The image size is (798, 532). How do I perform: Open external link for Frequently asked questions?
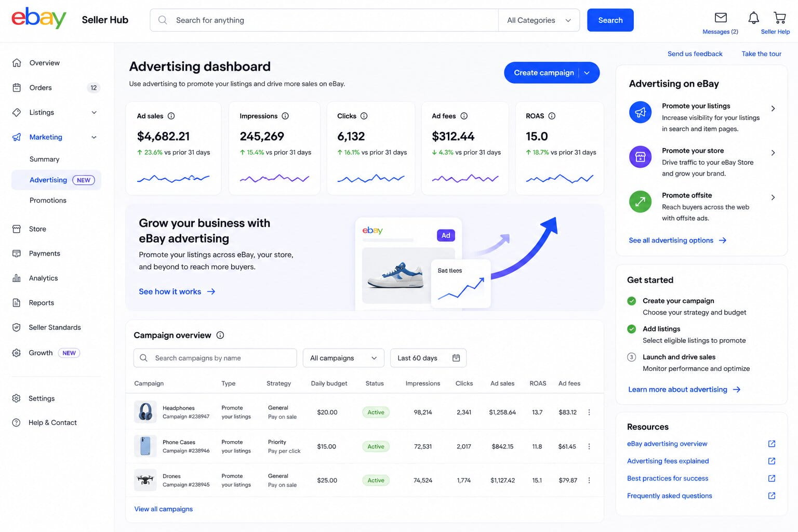(x=772, y=496)
